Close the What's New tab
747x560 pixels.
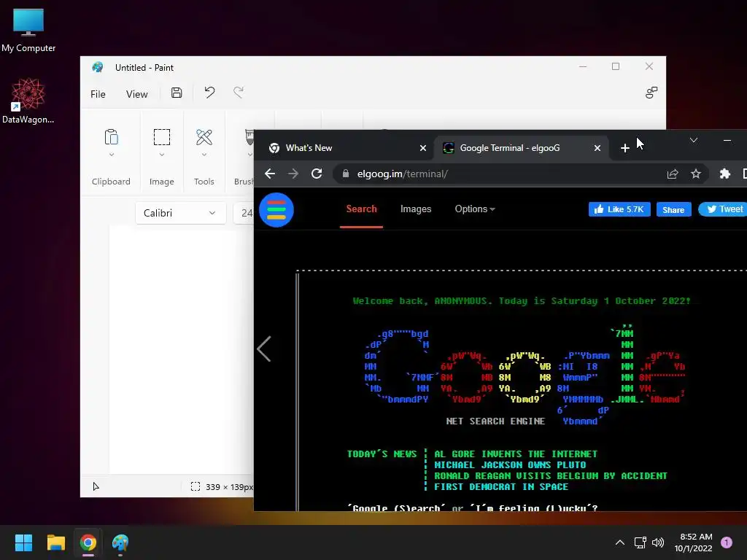point(422,148)
